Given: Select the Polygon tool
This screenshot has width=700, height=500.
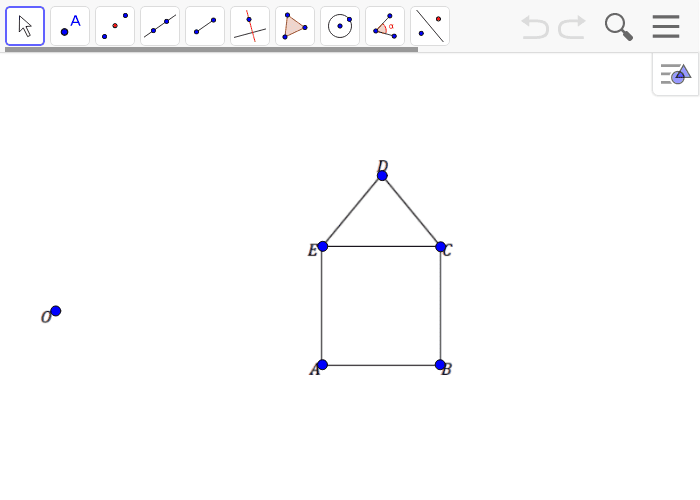Looking at the screenshot, I should point(295,26).
